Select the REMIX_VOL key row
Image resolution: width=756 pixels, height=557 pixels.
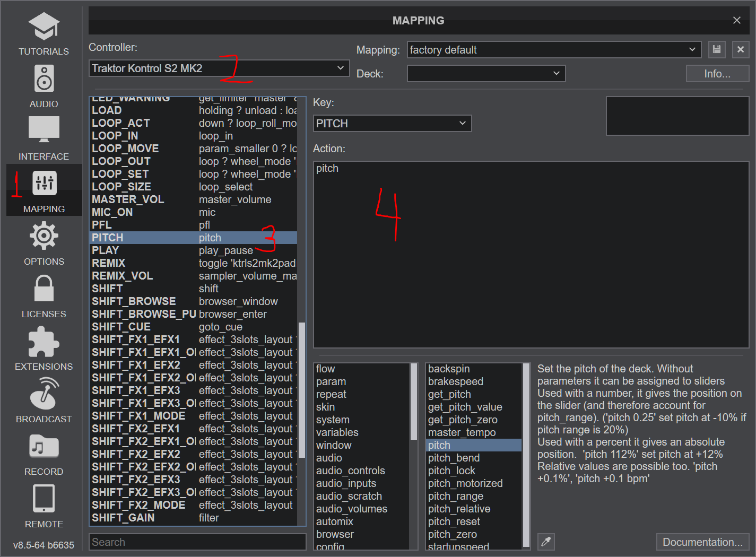pos(194,276)
